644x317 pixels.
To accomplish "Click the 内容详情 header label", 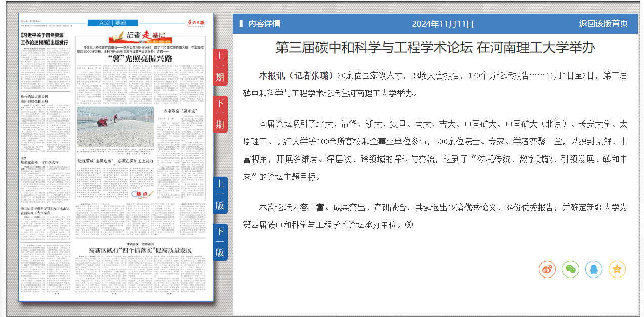I will 264,24.
